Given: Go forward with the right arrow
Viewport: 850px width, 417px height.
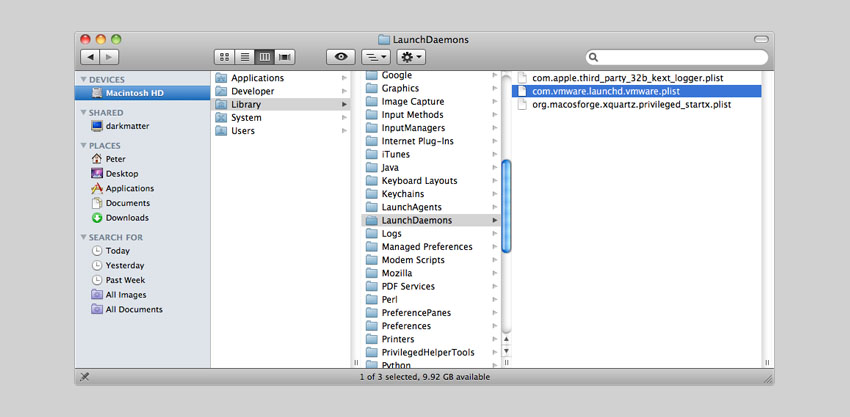Looking at the screenshot, I should point(109,56).
